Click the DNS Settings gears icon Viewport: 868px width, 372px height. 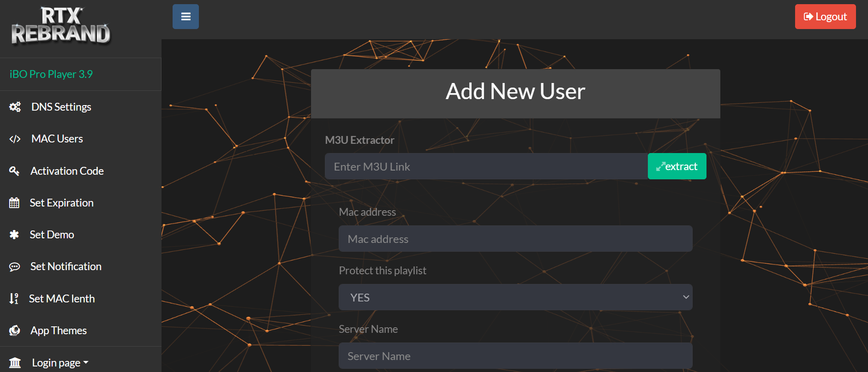pyautogui.click(x=15, y=107)
